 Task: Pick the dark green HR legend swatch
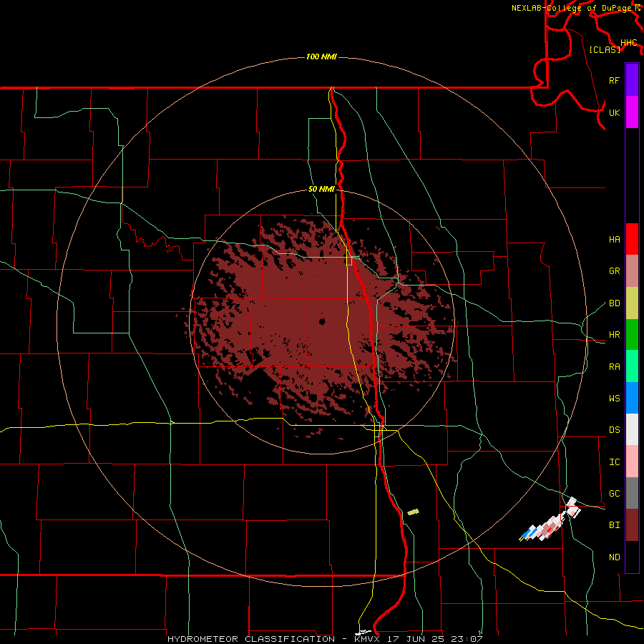[632, 335]
